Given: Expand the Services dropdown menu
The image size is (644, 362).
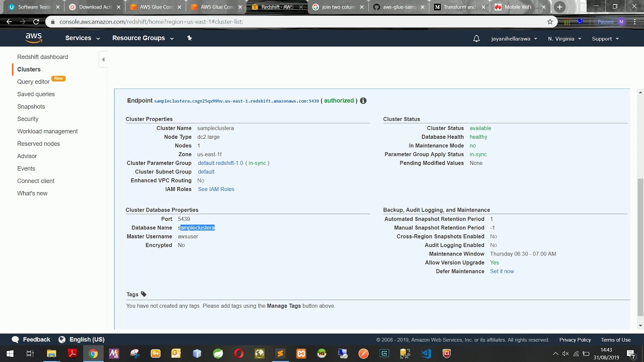Looking at the screenshot, I should pyautogui.click(x=83, y=38).
